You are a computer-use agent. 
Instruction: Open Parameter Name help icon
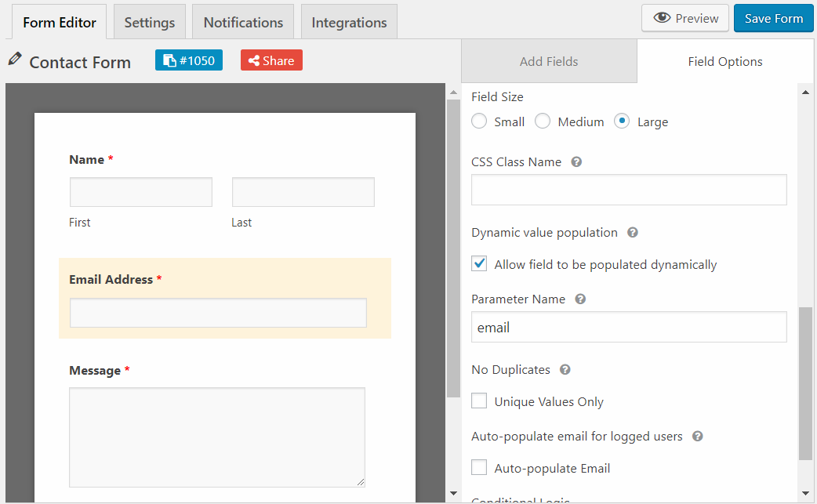point(580,299)
